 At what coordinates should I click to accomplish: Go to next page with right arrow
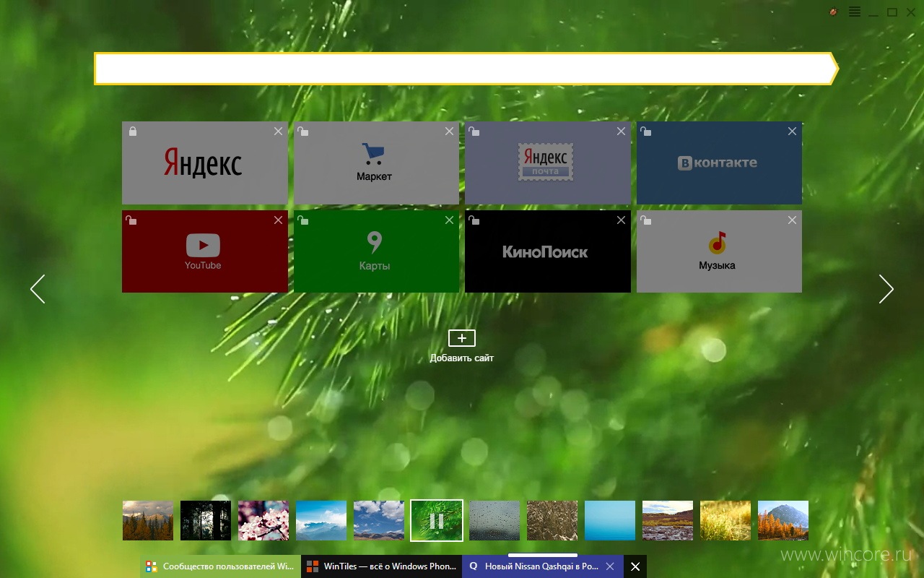pos(886,289)
